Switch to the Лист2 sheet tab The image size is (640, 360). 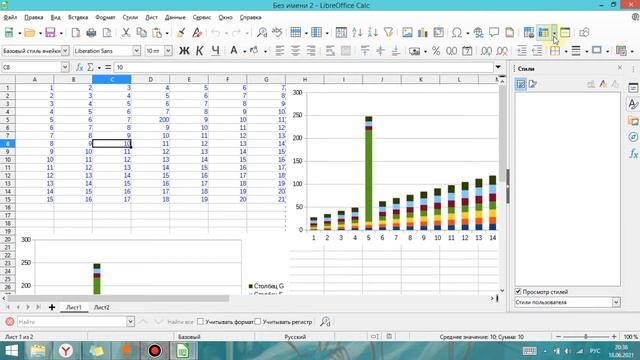(x=102, y=307)
